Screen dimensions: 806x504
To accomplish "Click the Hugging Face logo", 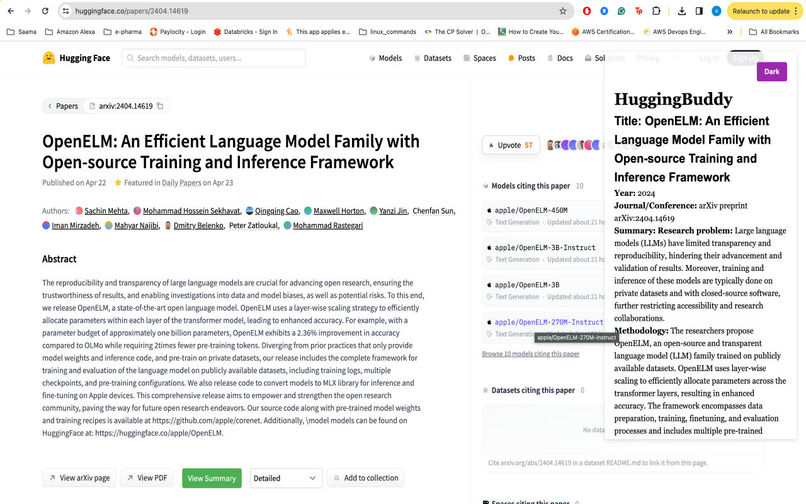I will [x=77, y=58].
